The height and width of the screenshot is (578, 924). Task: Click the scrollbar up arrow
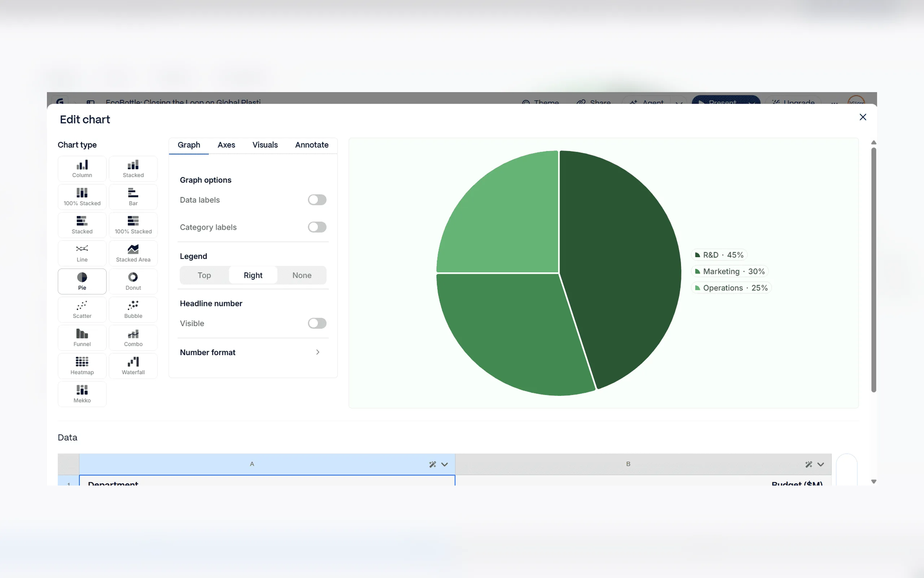[x=873, y=143]
